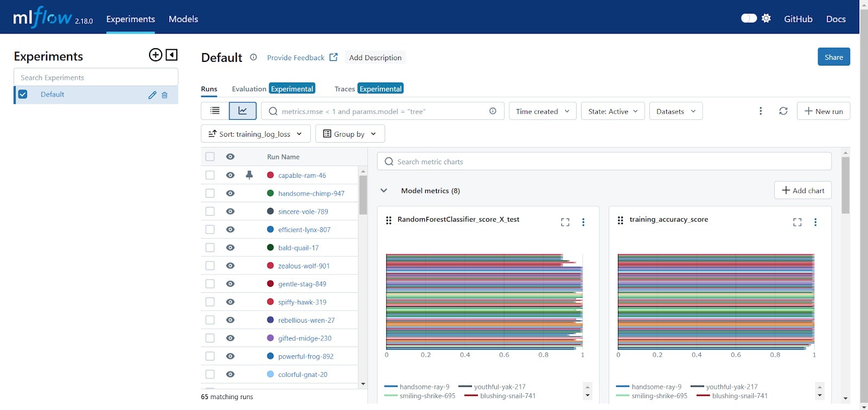Click the pencil icon to rename Default experiment
This screenshot has width=868, height=410.
(152, 95)
